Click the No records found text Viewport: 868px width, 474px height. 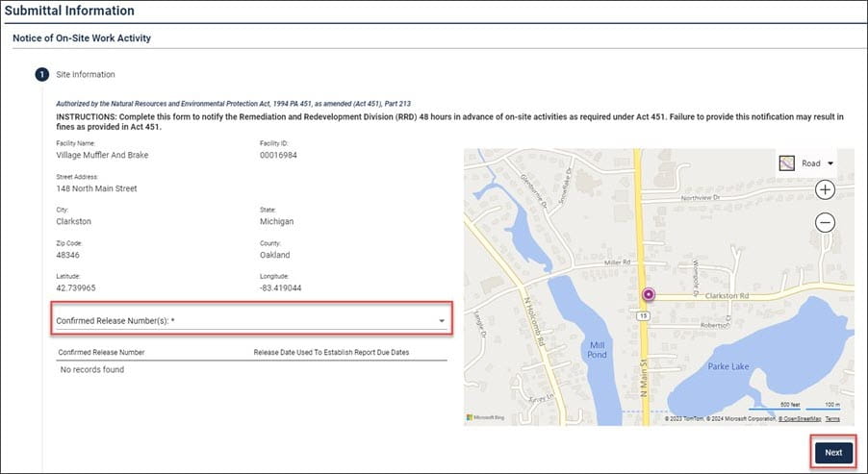(x=91, y=369)
